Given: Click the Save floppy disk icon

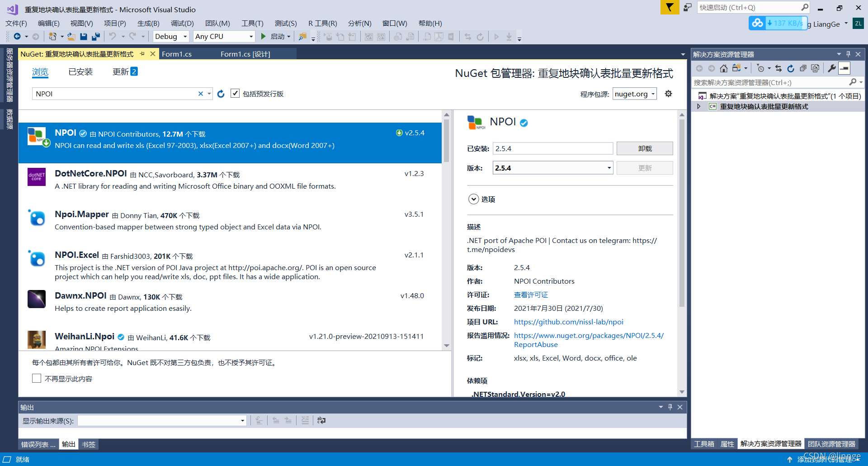Looking at the screenshot, I should [84, 37].
